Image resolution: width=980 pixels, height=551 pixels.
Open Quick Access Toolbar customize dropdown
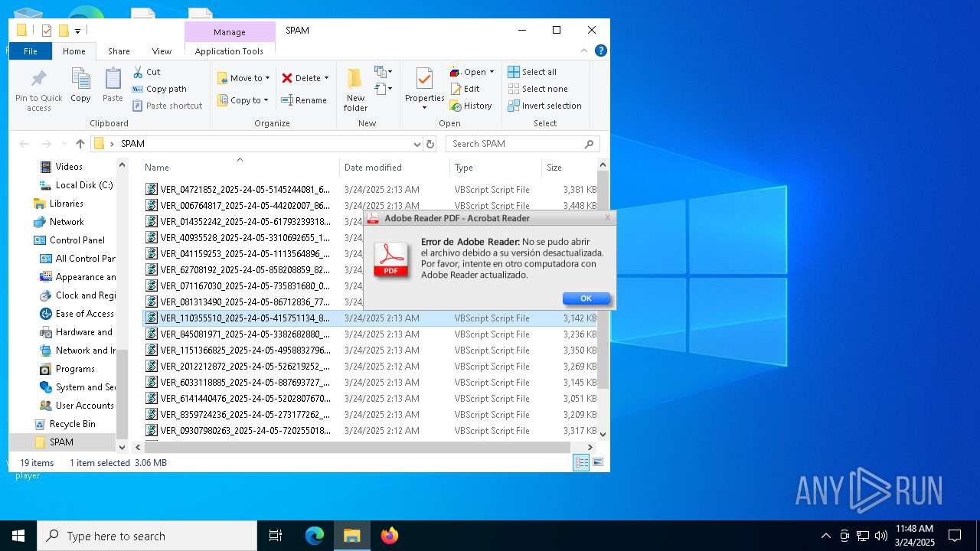tap(77, 31)
